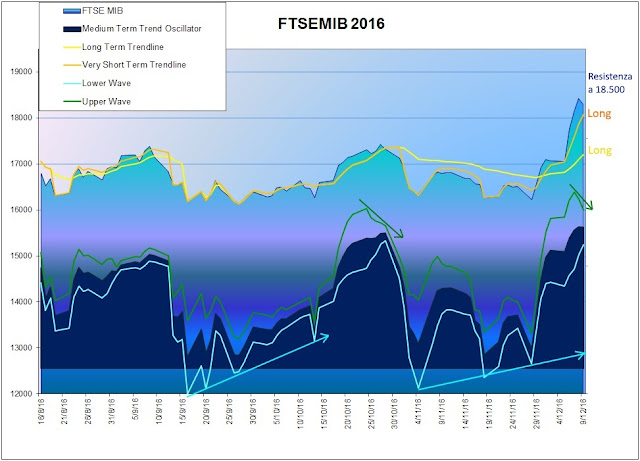
Task: Click the 12000 y-axis label
Action: [x=22, y=394]
